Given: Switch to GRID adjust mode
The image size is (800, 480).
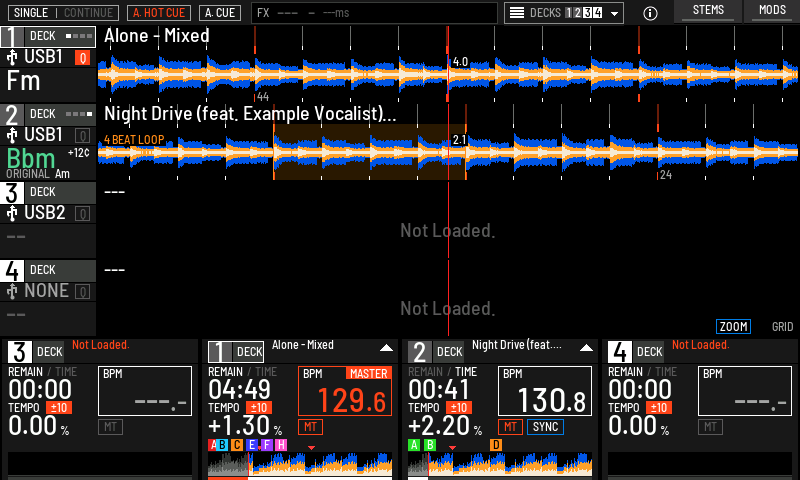Looking at the screenshot, I should [x=782, y=326].
